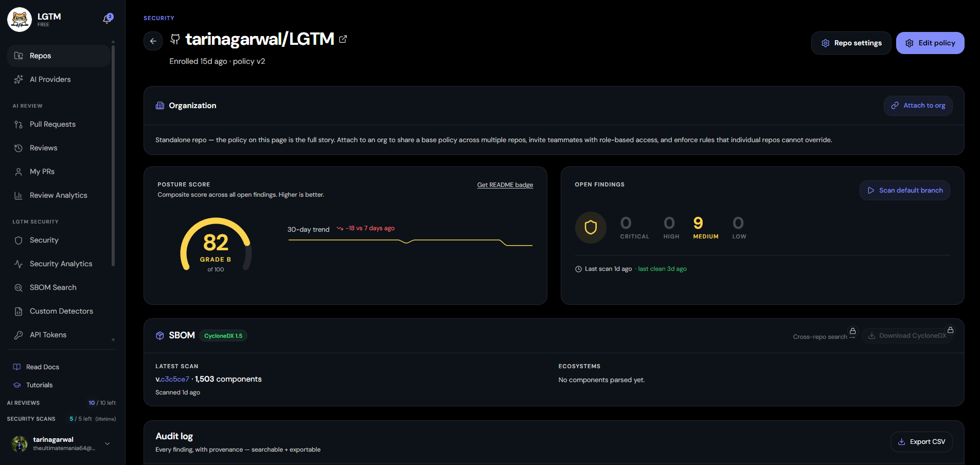Image resolution: width=980 pixels, height=465 pixels.
Task: Navigate to Reviews
Action: pos(59,148)
